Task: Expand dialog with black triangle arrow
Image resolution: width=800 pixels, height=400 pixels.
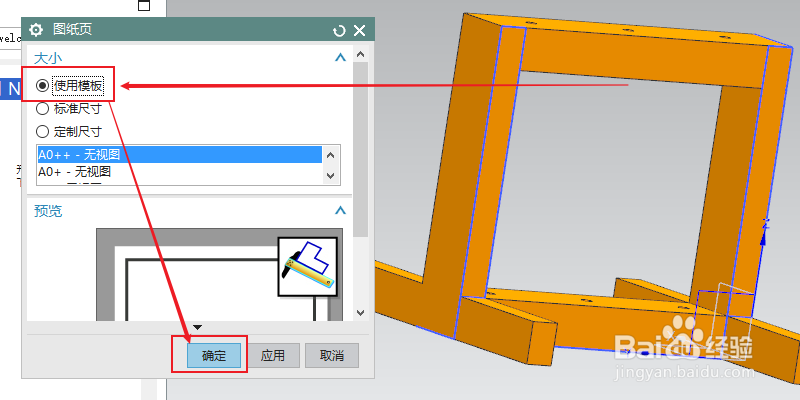Action: (x=198, y=327)
